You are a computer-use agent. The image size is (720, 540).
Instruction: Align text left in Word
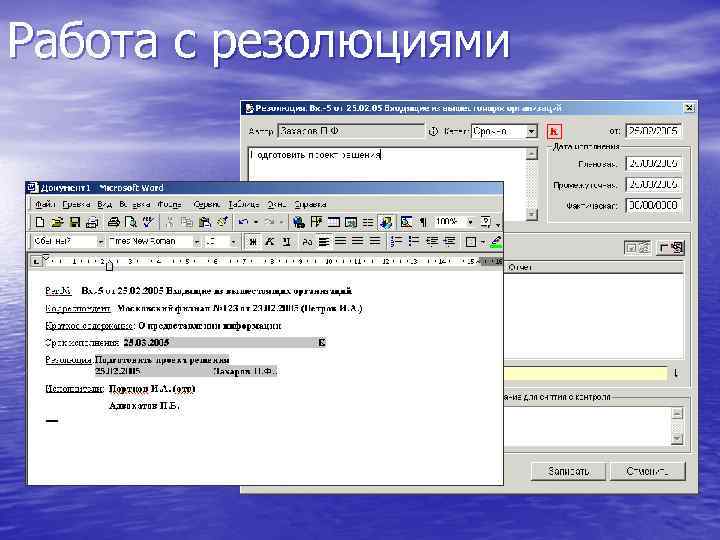point(324,242)
